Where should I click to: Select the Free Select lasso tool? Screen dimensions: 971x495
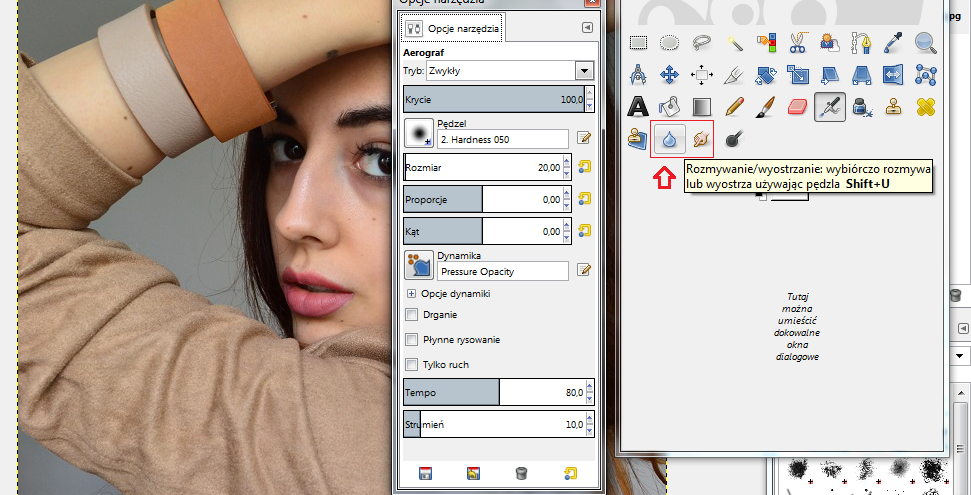pyautogui.click(x=702, y=43)
